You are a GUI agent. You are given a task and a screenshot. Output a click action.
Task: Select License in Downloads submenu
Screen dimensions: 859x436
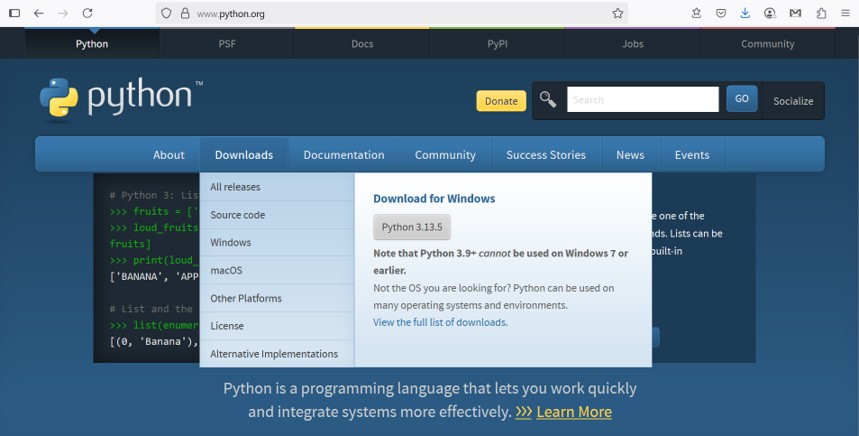pyautogui.click(x=277, y=326)
